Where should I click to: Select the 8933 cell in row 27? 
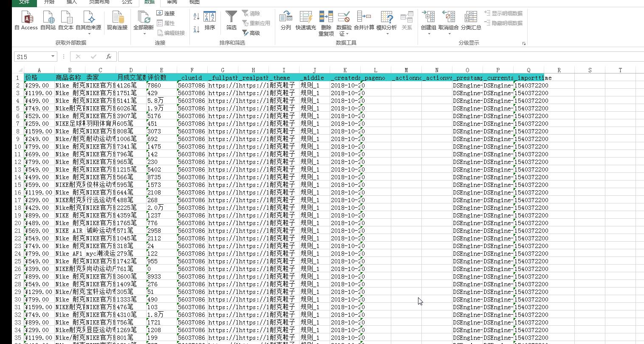pos(162,276)
